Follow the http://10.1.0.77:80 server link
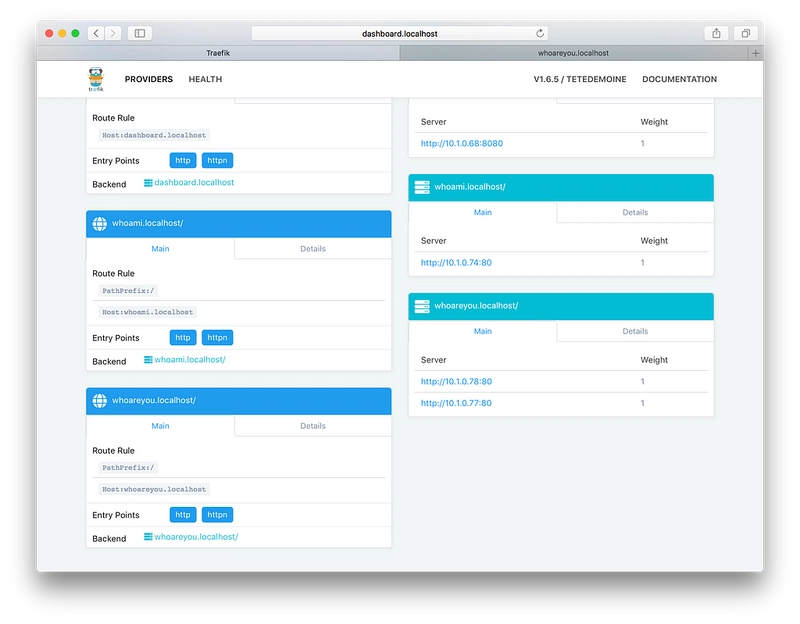 (456, 403)
